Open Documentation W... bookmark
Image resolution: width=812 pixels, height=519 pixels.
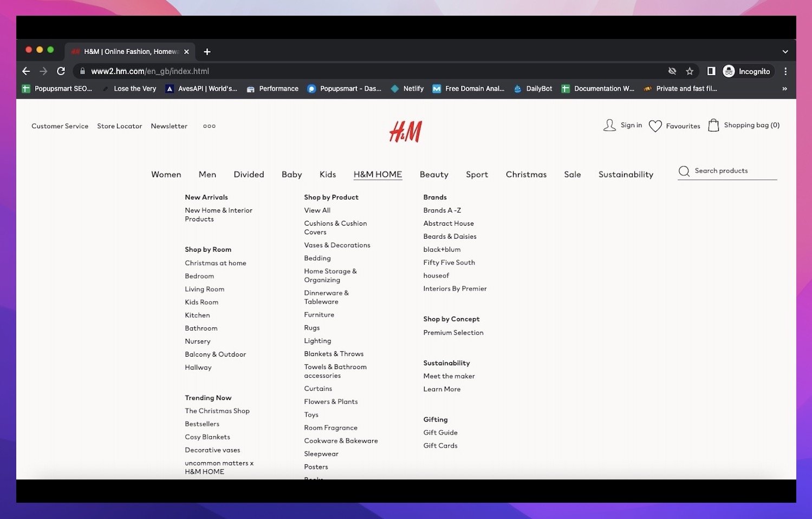[598, 88]
